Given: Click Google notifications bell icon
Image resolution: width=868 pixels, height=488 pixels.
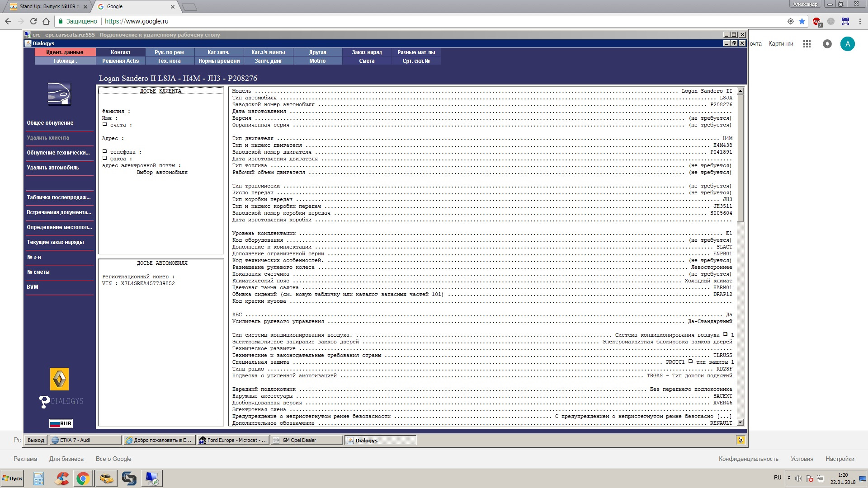Looking at the screenshot, I should 827,44.
